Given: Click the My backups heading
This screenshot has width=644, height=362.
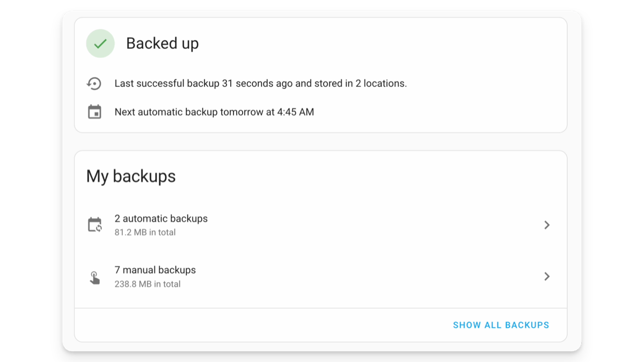Looking at the screenshot, I should point(131,176).
